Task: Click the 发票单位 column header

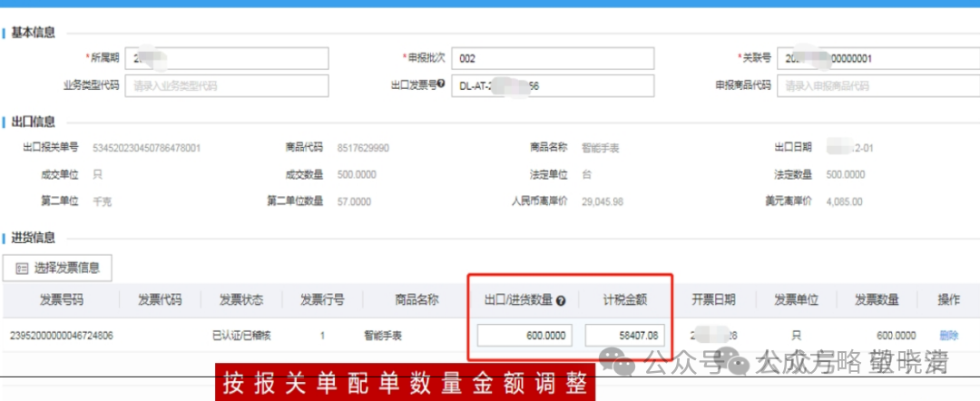Action: [796, 299]
